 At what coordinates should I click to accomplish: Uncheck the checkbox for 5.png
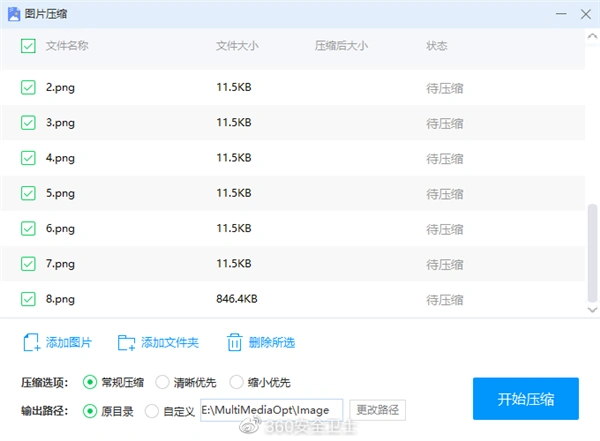point(28,193)
